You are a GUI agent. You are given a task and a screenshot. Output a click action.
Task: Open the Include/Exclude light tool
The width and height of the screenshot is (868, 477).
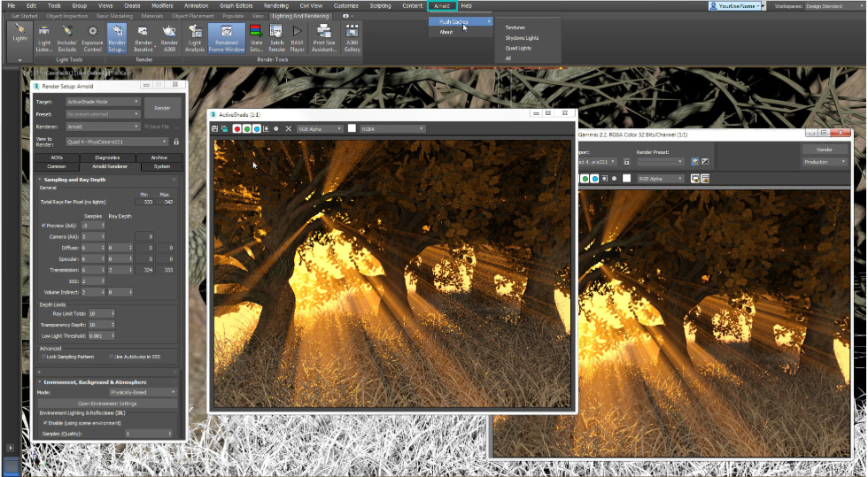(x=67, y=38)
